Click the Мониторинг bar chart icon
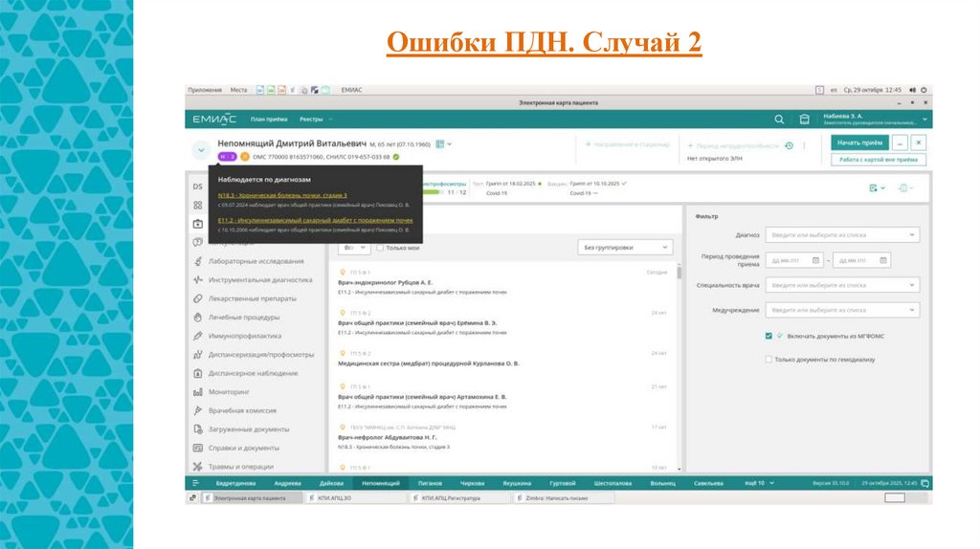This screenshot has height=549, width=980. 197,392
